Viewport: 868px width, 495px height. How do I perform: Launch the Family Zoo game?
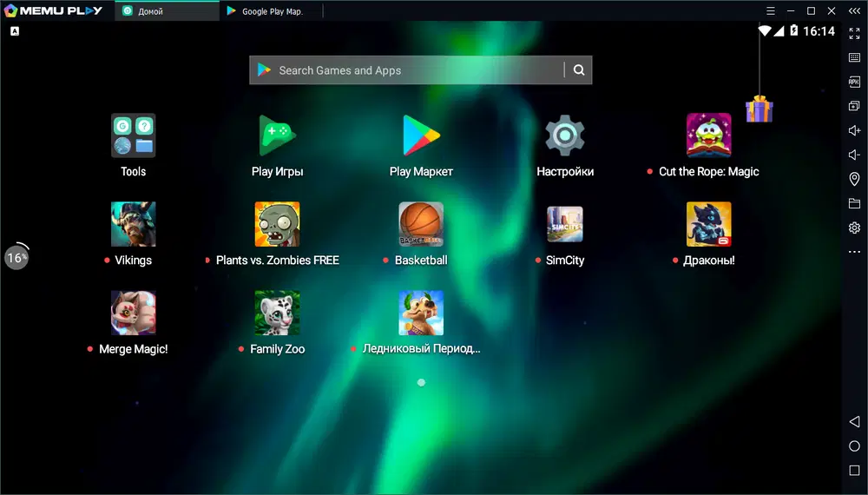(x=277, y=313)
